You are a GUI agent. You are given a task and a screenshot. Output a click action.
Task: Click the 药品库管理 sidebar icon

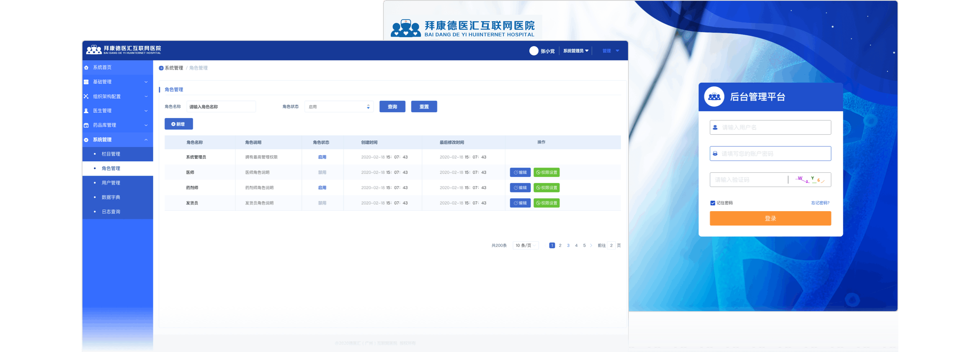(86, 125)
